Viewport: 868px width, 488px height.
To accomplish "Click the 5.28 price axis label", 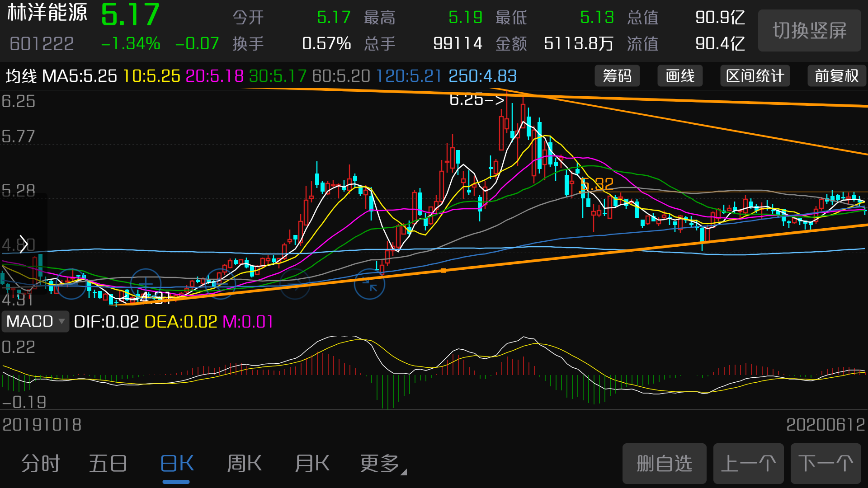I will (x=18, y=191).
